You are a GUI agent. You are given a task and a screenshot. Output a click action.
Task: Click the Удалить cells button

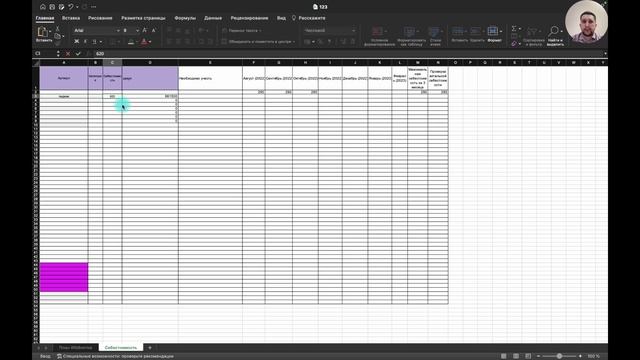click(477, 34)
